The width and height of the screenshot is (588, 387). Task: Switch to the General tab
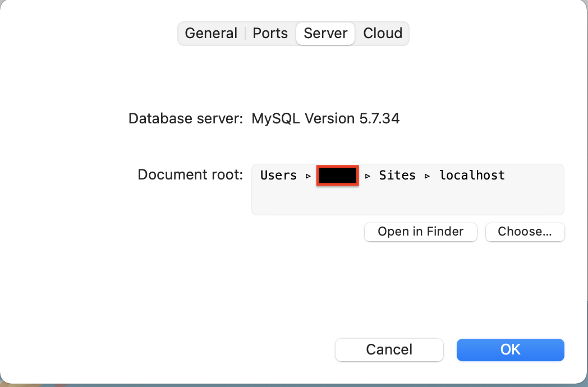[x=211, y=34]
